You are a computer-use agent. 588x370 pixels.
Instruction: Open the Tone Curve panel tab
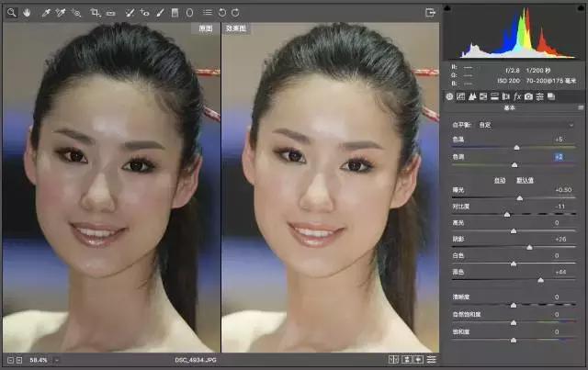pyautogui.click(x=460, y=96)
